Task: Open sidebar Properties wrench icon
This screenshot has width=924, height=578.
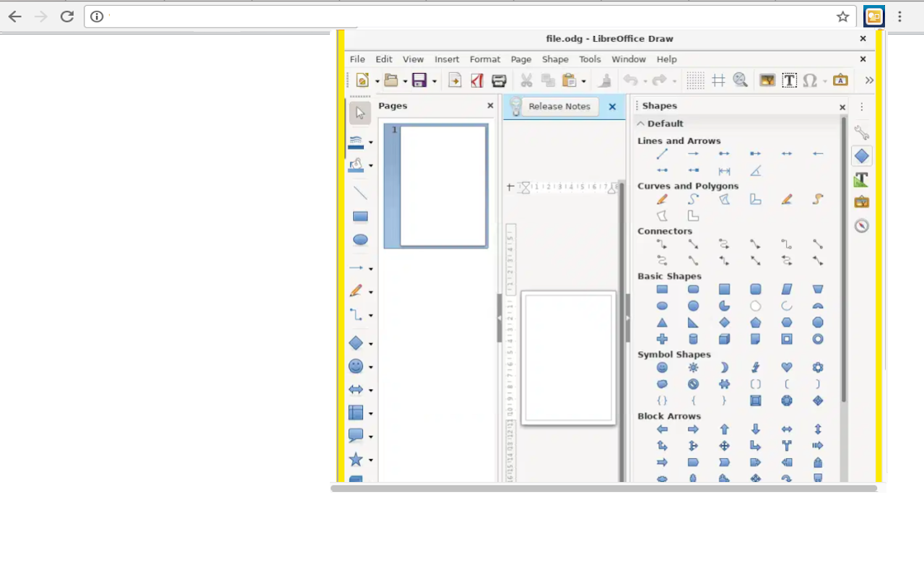Action: [861, 133]
